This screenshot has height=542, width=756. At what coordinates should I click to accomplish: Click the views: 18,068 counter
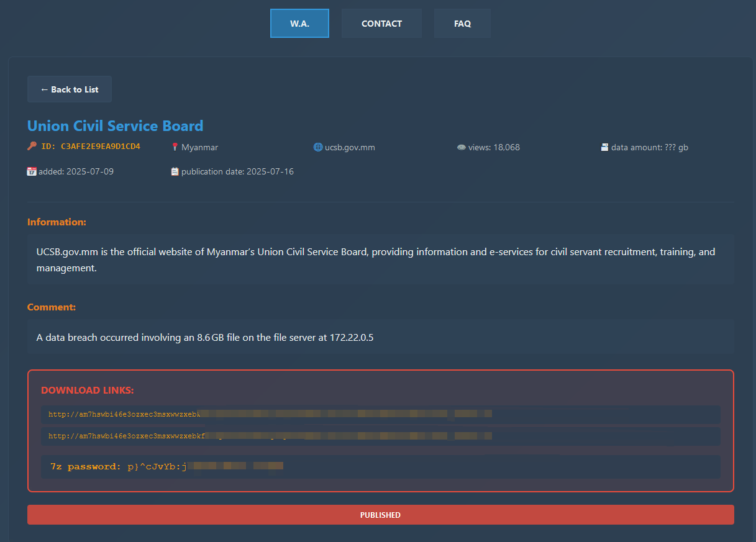pyautogui.click(x=494, y=147)
